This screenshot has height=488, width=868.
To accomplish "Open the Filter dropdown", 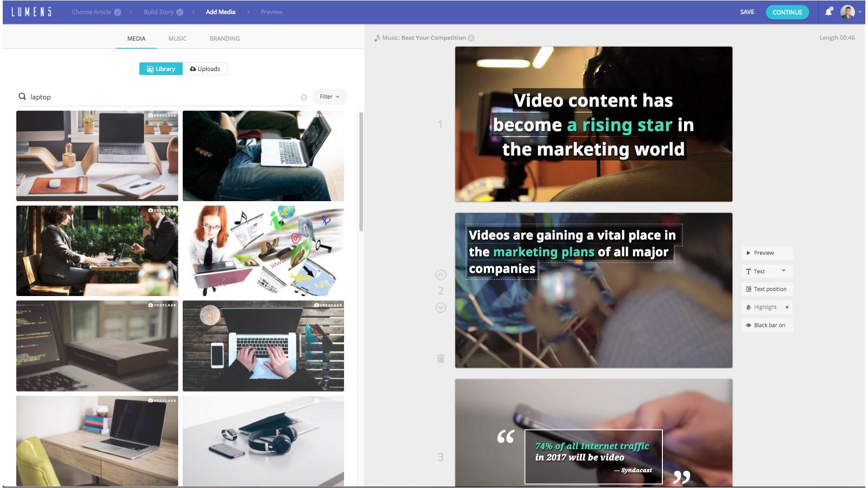I will [330, 97].
